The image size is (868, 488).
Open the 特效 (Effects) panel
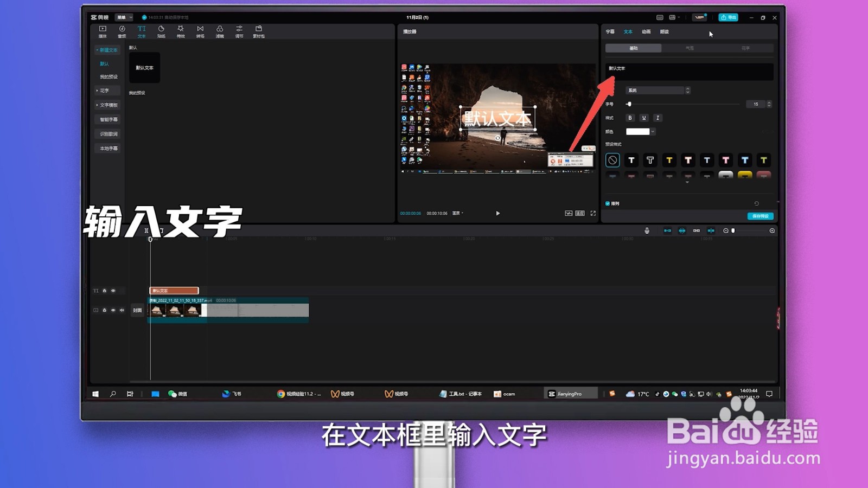pos(181,31)
